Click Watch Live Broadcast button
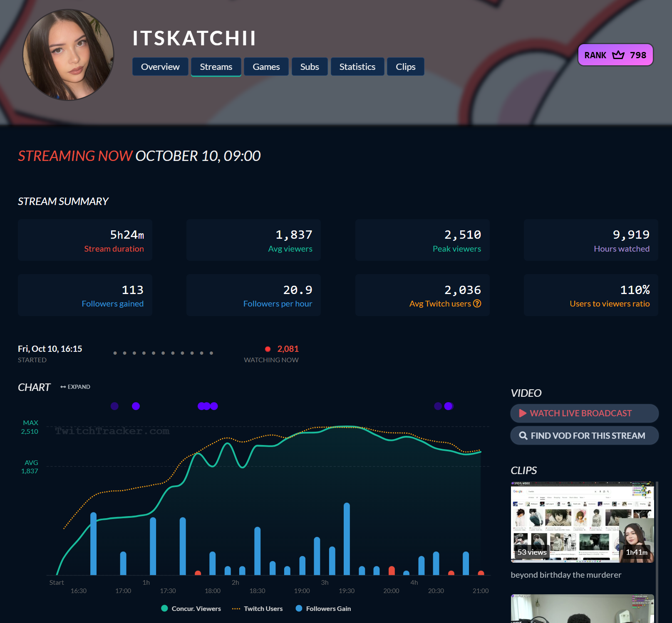Screen dimensions: 672x623 [585, 413]
